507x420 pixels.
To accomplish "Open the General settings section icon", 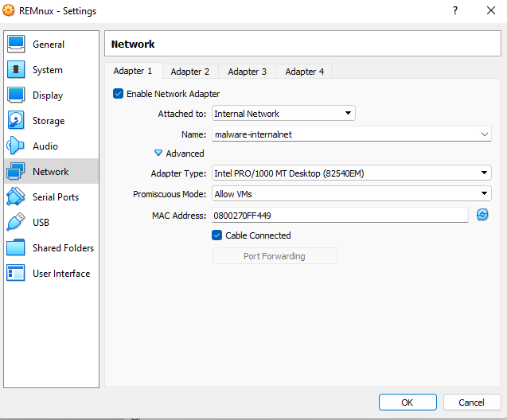I will tap(16, 45).
